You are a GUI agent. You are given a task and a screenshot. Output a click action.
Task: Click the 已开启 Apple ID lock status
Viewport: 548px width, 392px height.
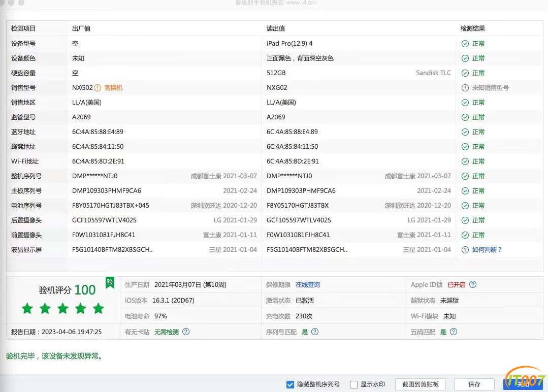coord(457,285)
